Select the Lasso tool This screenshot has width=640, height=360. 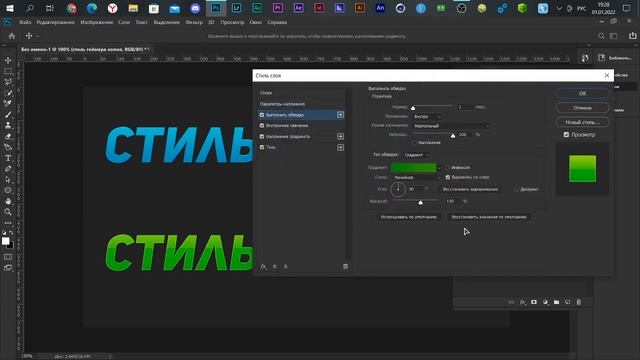8,82
